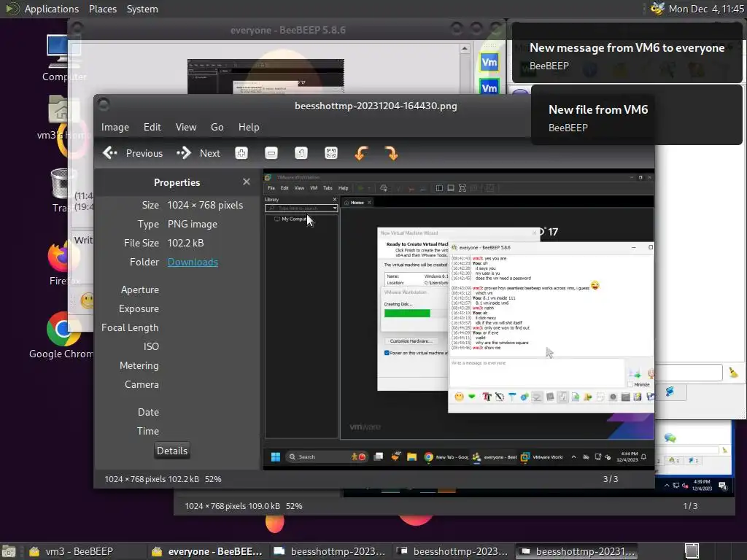Screen dimensions: 747x560
Task: Click upper Vm user icon in BeeBEEP
Action: pyautogui.click(x=489, y=62)
